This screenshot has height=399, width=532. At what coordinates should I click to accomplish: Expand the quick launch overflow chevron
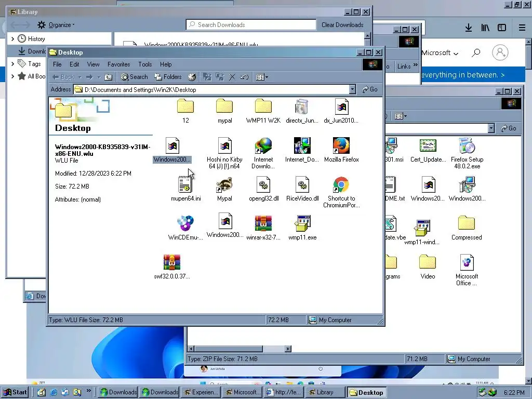(88, 391)
